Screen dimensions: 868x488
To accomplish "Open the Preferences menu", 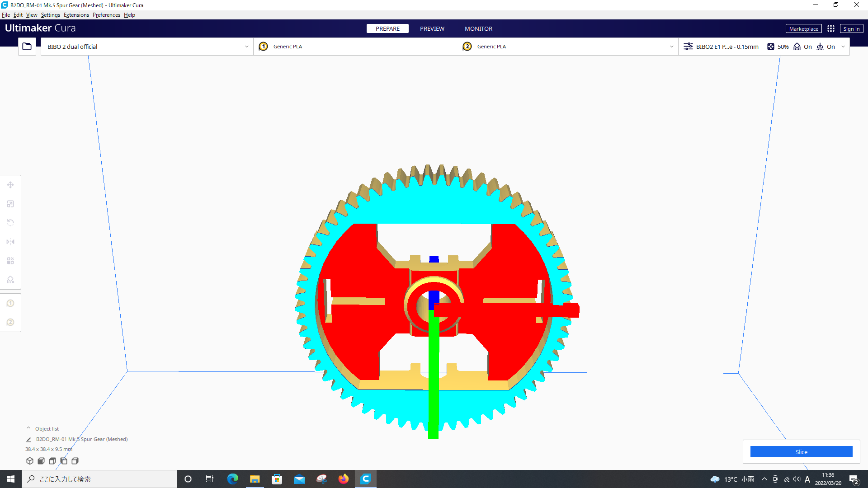I will (x=106, y=15).
